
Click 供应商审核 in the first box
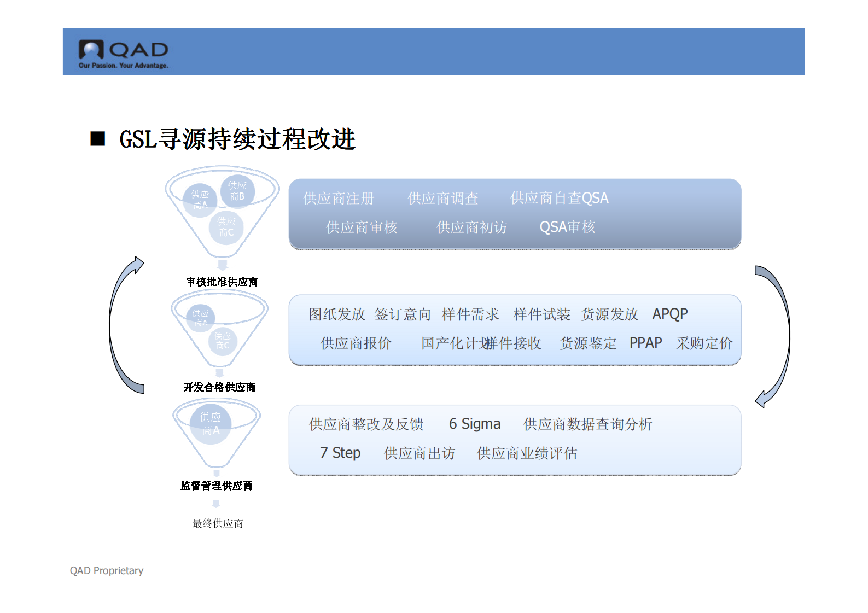pos(362,227)
